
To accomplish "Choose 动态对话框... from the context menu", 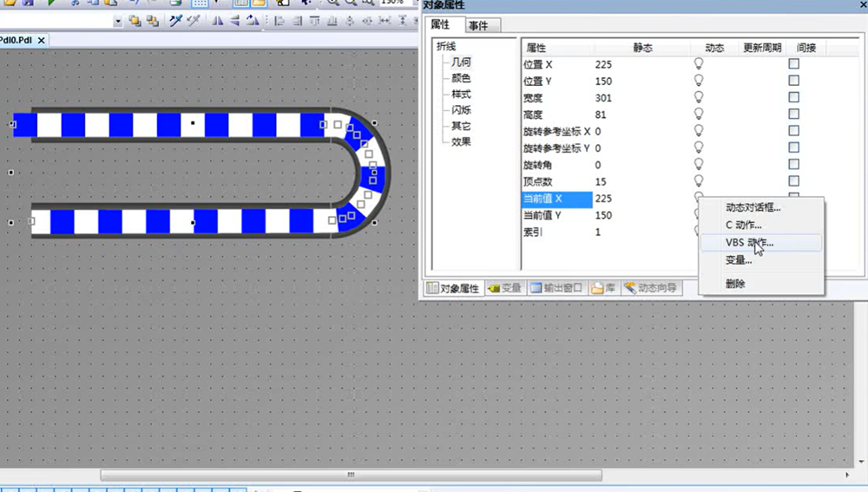I will click(753, 207).
